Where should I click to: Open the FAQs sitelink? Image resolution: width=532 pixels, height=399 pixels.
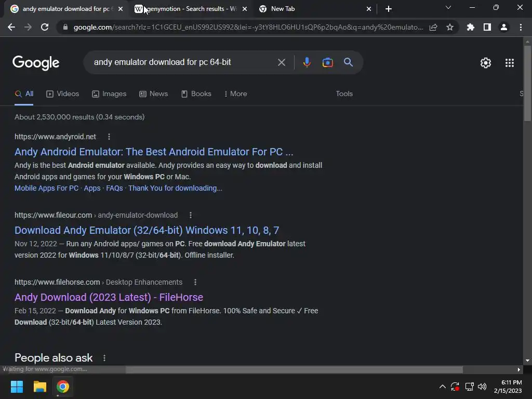tap(114, 188)
